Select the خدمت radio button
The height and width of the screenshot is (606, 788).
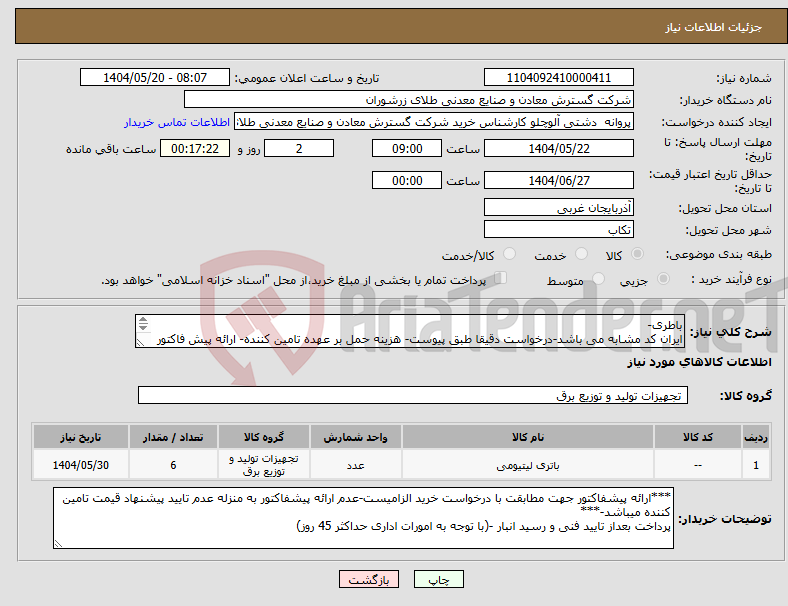581,254
